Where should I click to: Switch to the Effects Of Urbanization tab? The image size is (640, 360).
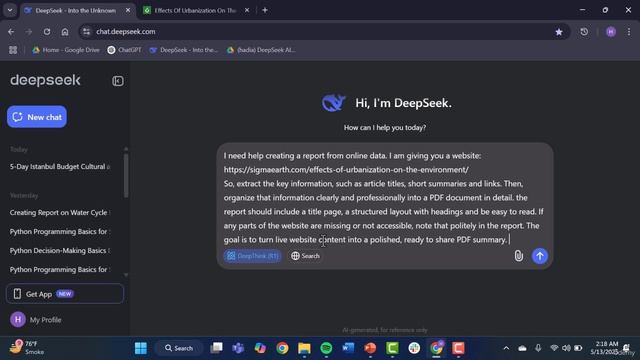click(x=195, y=11)
